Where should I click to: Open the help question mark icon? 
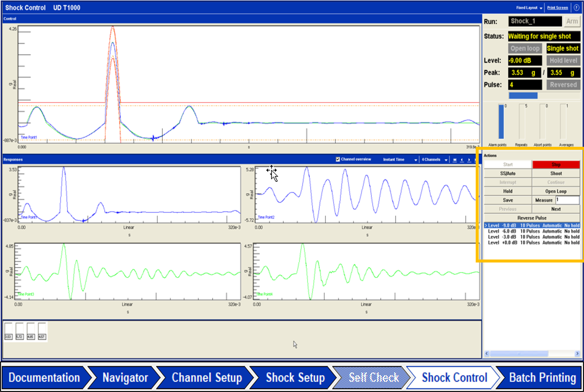point(577,8)
